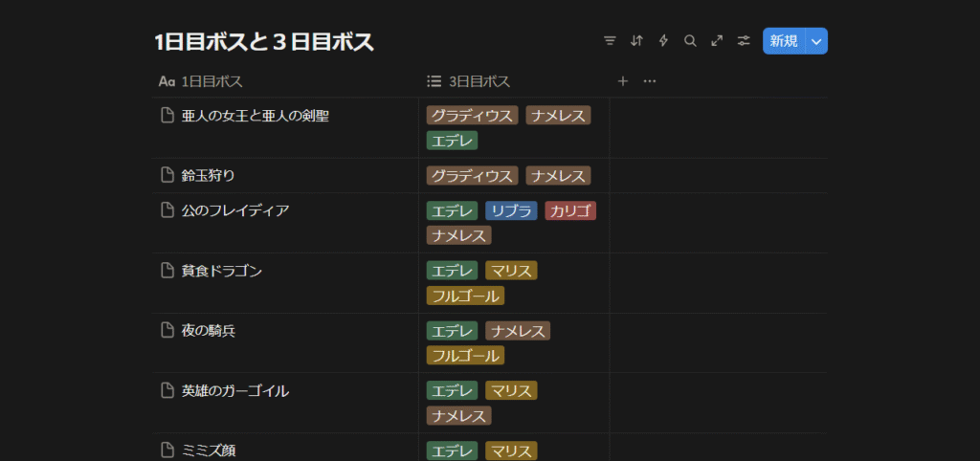Open the 英雄のガーゴイル entry
Viewport: 980px width, 461px height.
(x=234, y=390)
